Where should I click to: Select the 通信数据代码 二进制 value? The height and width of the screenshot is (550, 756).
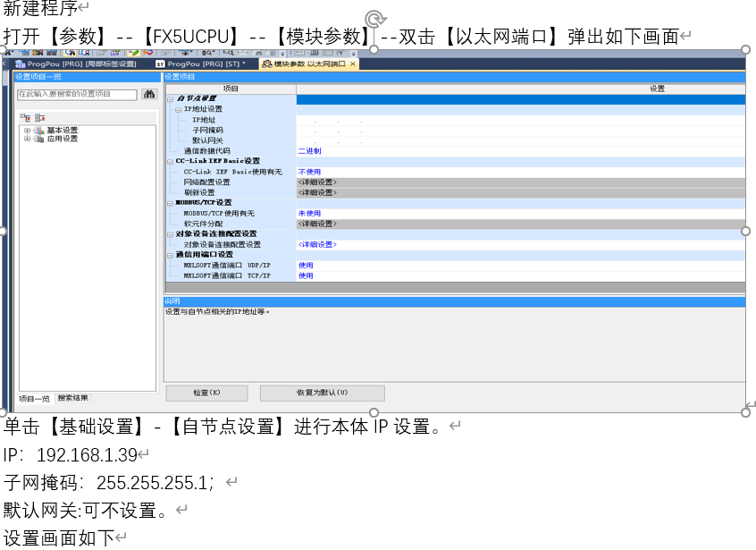309,151
